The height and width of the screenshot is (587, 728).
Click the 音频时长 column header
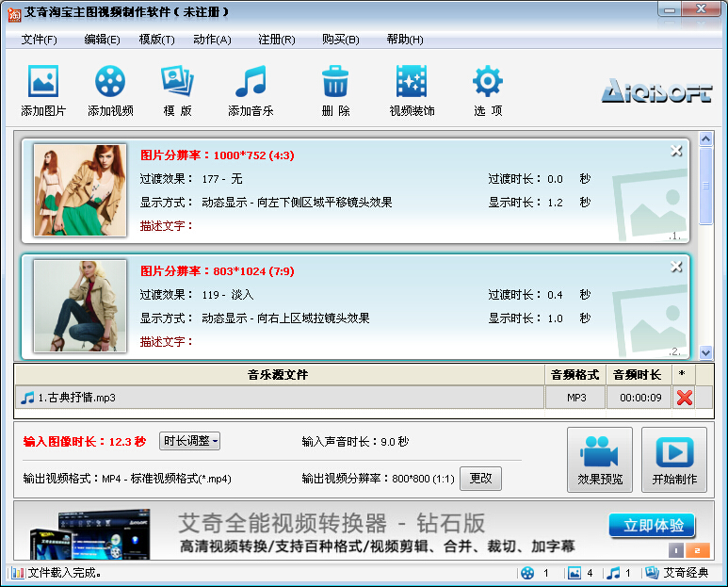637,375
